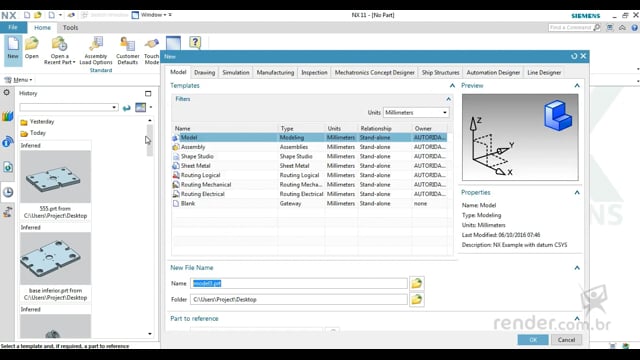Image resolution: width=640 pixels, height=360 pixels.
Task: Select the Blank template row
Action: tap(309, 203)
